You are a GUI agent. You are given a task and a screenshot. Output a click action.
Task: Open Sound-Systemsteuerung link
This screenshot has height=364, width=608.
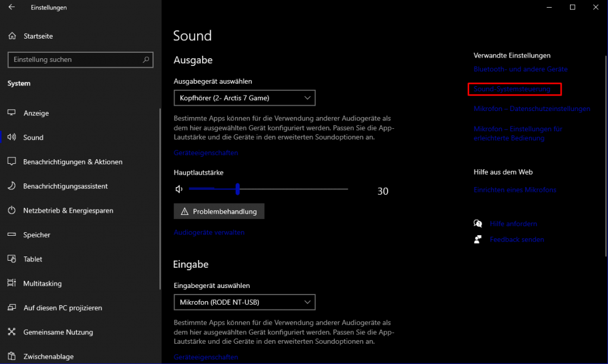coord(514,90)
